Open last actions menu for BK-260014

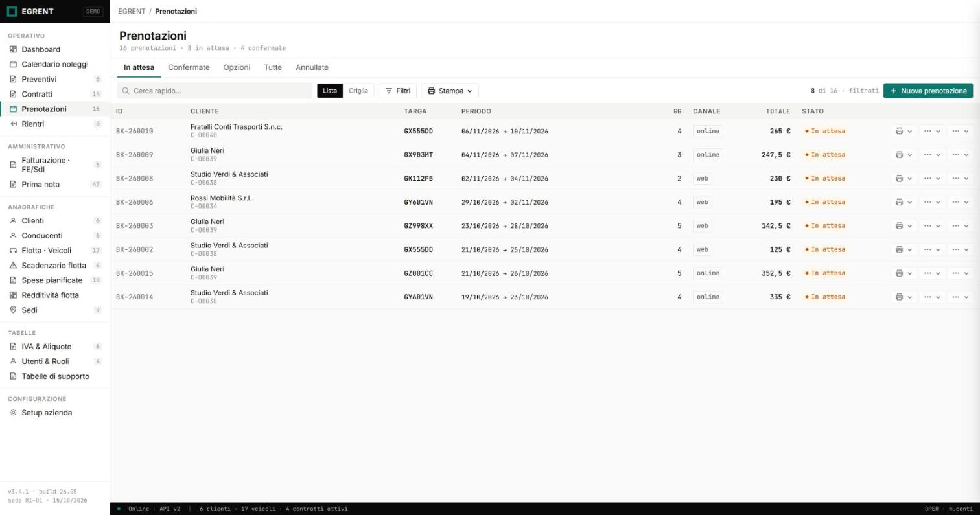[960, 297]
